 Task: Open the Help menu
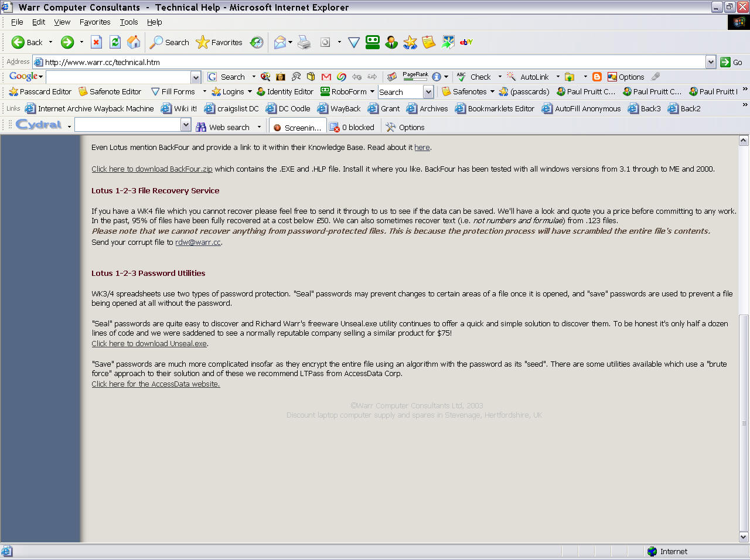click(154, 22)
